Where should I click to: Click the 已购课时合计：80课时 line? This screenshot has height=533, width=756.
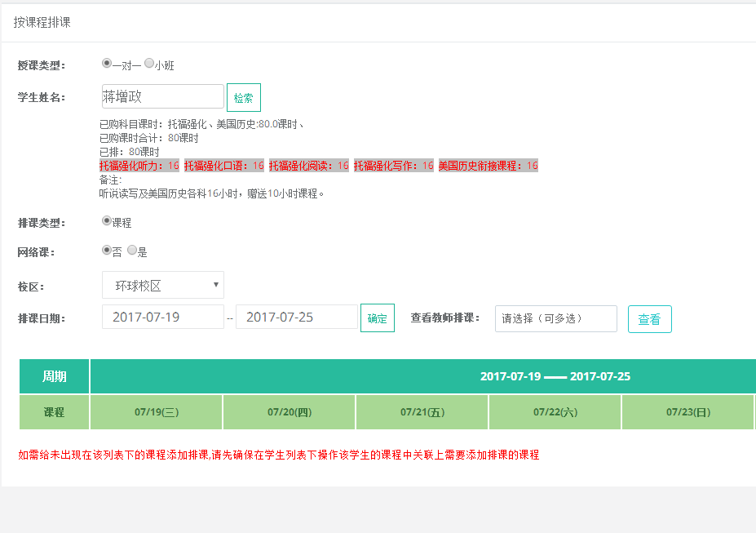tap(149, 138)
